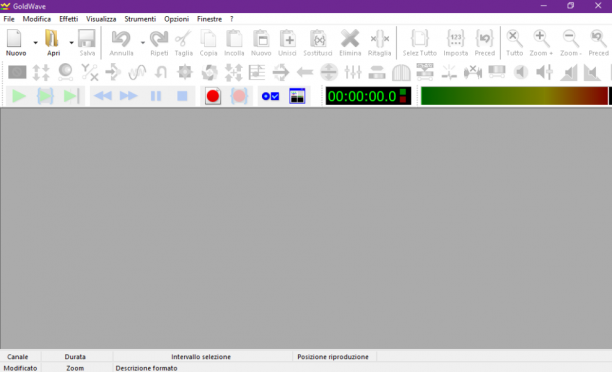Viewport: 612px width, 372px height.
Task: Open the Modifica menu
Action: point(37,19)
